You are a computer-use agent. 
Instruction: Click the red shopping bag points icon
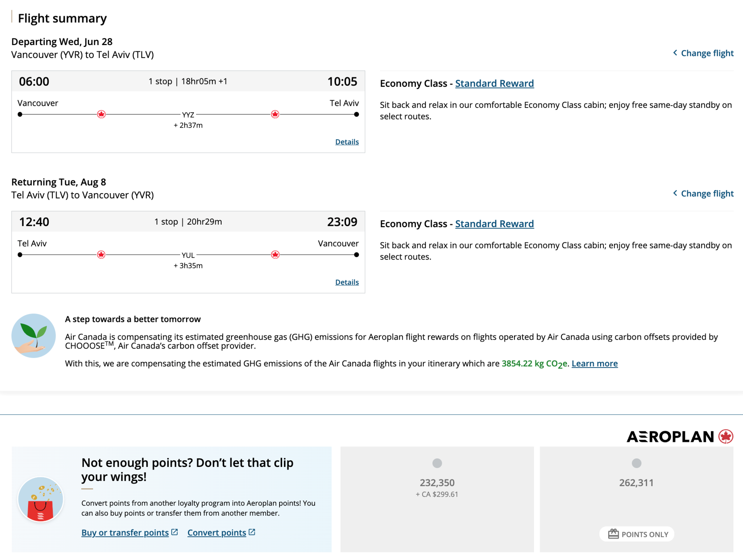41,499
